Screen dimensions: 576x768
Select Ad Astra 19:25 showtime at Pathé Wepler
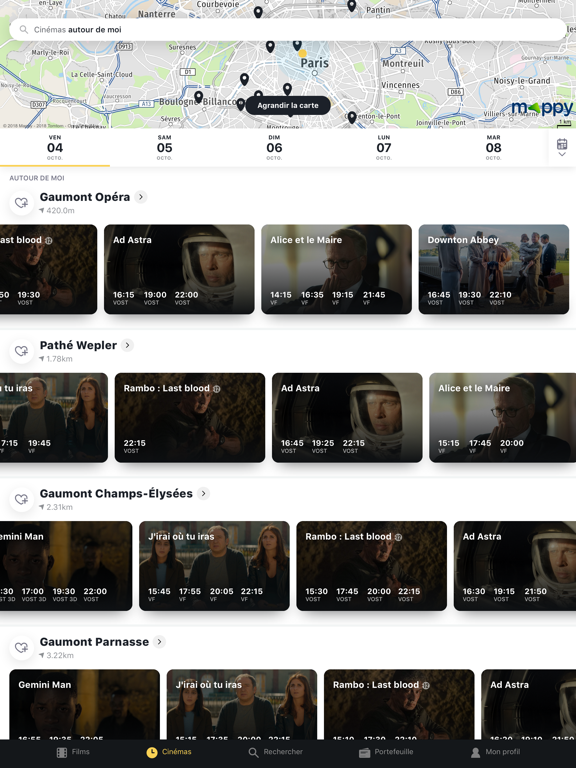323,446
